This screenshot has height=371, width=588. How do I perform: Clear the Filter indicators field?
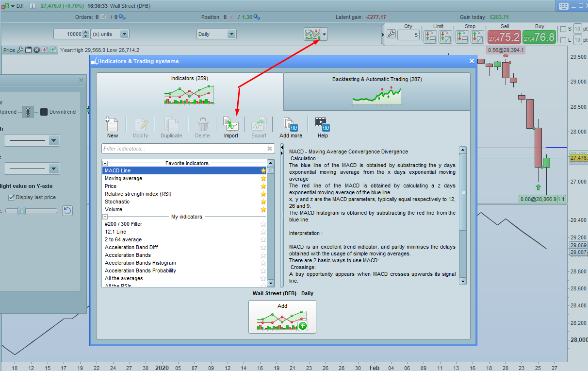coord(270,149)
